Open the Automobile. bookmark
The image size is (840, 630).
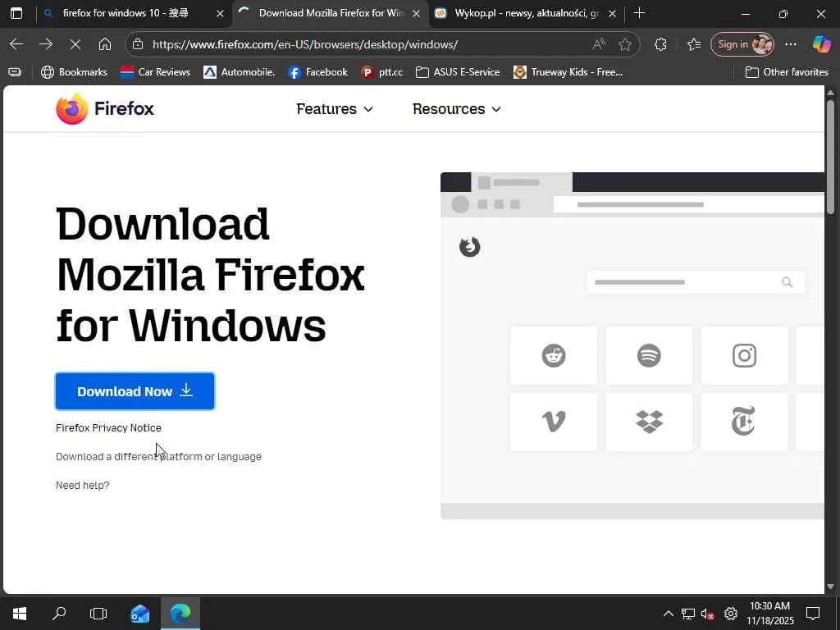(239, 72)
